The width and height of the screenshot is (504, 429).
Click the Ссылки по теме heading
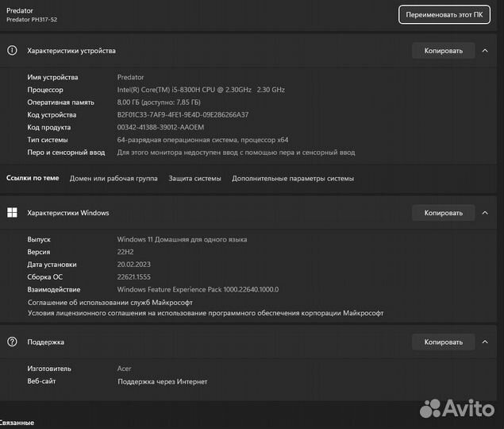coord(33,178)
